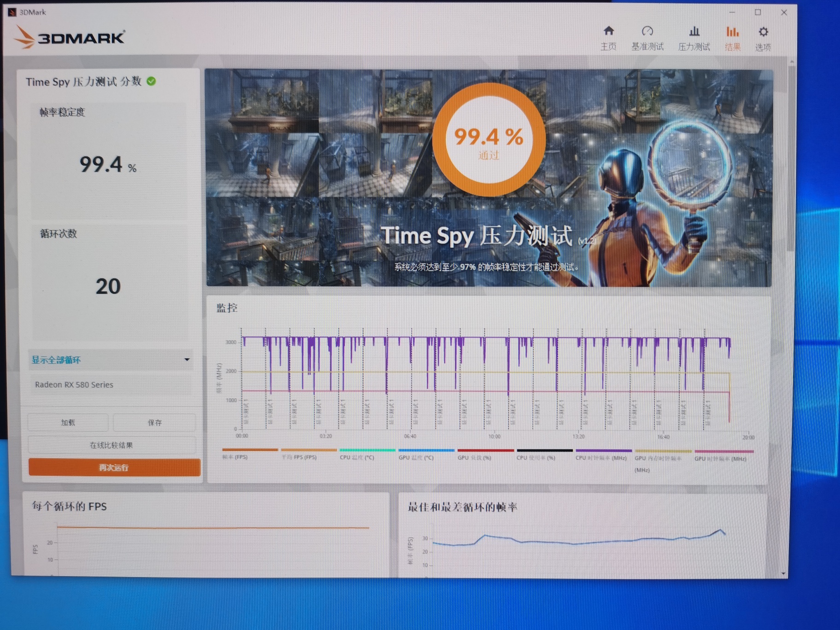Click 在线比较结果 to compare online
Image resolution: width=840 pixels, height=630 pixels.
point(111,445)
